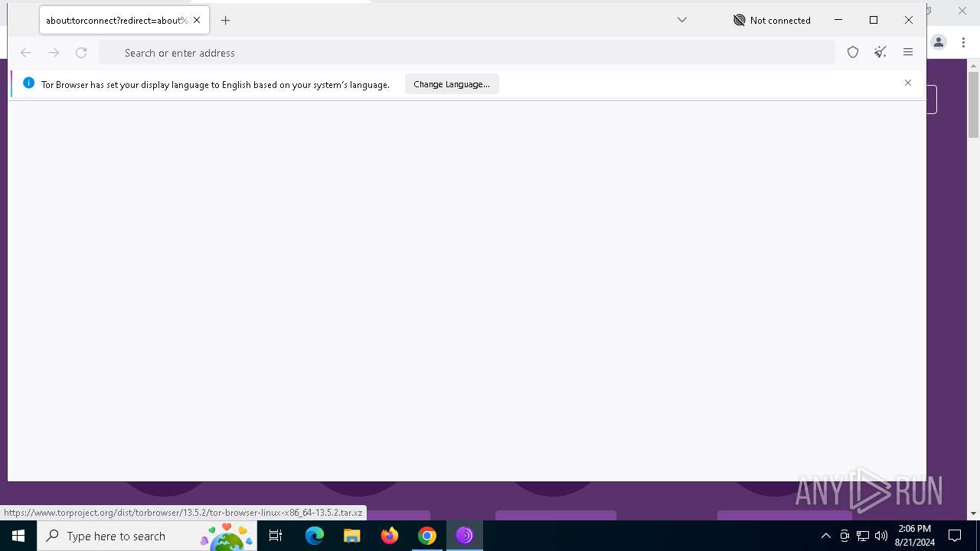Open File Explorer from taskbar
The width and height of the screenshot is (980, 551).
[x=352, y=536]
